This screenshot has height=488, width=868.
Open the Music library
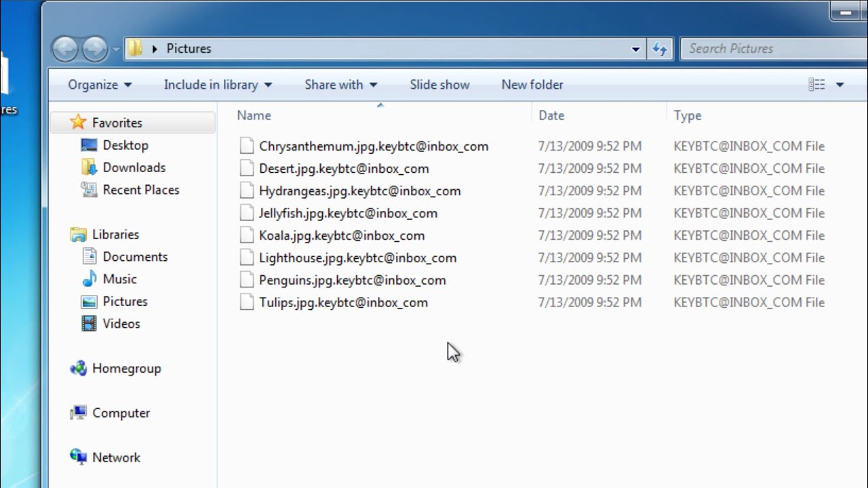[119, 279]
